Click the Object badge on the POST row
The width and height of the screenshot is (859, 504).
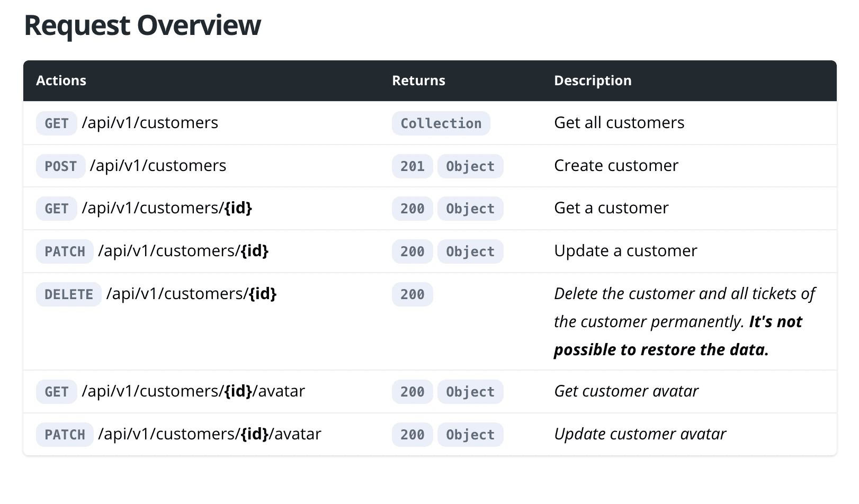coord(470,166)
